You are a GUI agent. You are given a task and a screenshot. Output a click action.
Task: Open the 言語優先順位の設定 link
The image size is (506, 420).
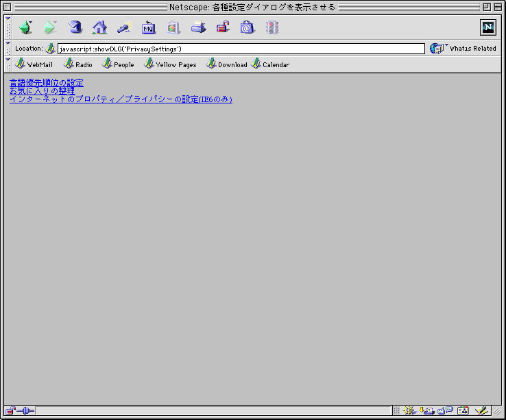(x=47, y=83)
